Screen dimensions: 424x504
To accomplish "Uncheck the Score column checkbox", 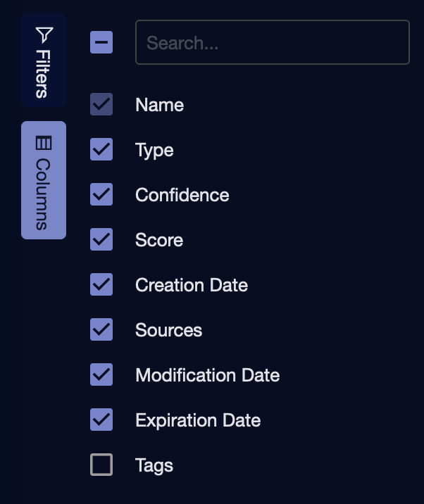I will click(x=101, y=240).
